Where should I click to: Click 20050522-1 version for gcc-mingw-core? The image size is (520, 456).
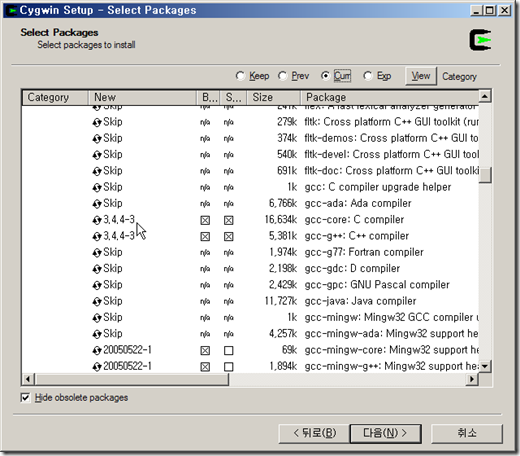(x=127, y=350)
